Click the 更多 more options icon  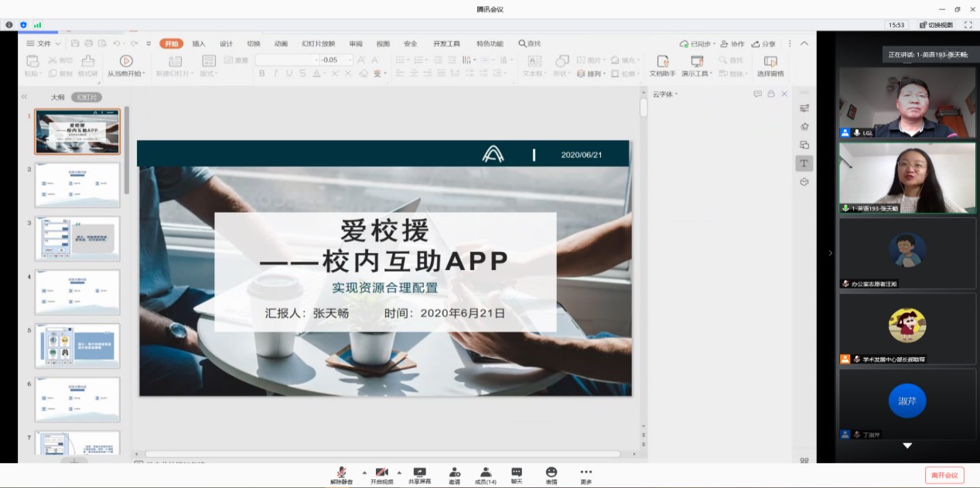(x=586, y=472)
